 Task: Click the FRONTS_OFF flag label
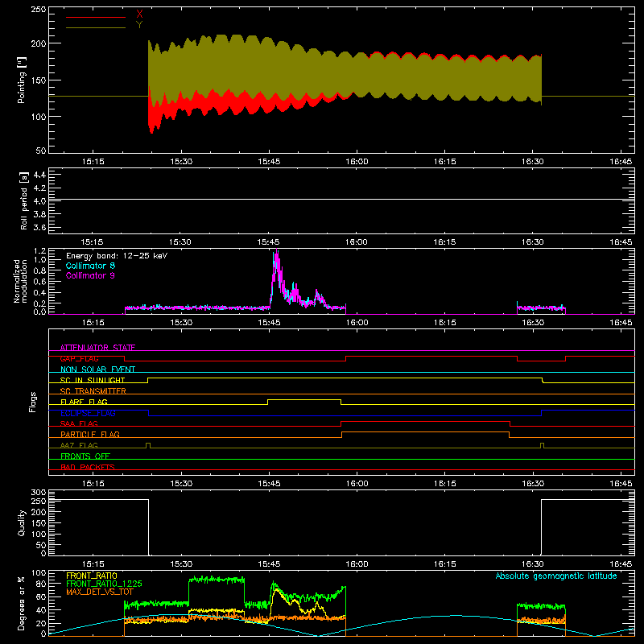tap(85, 456)
